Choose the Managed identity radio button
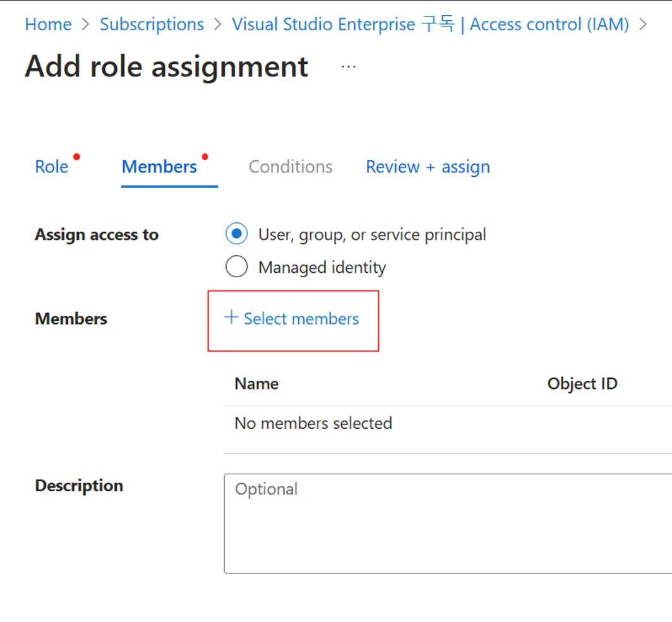The height and width of the screenshot is (622, 672). point(236,267)
